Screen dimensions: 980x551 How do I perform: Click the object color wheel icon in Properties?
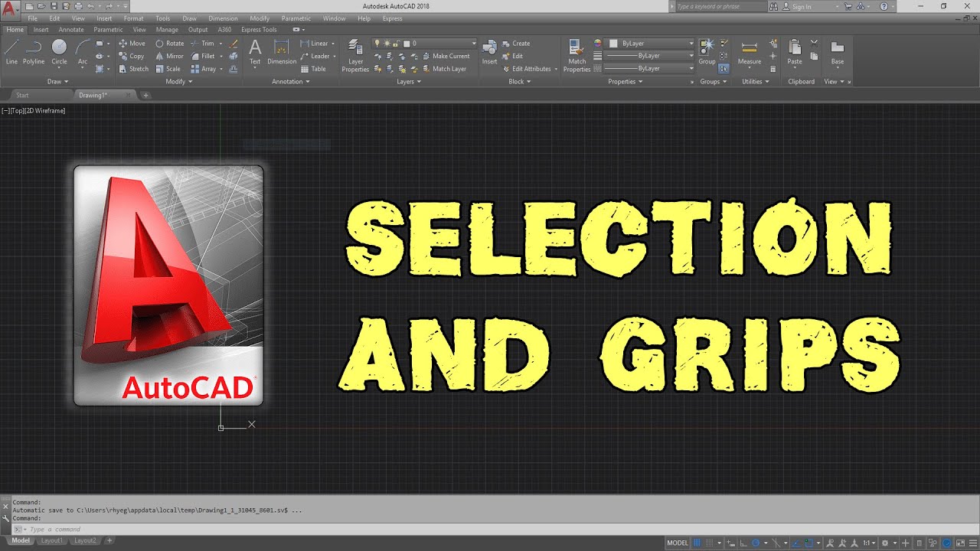(598, 44)
